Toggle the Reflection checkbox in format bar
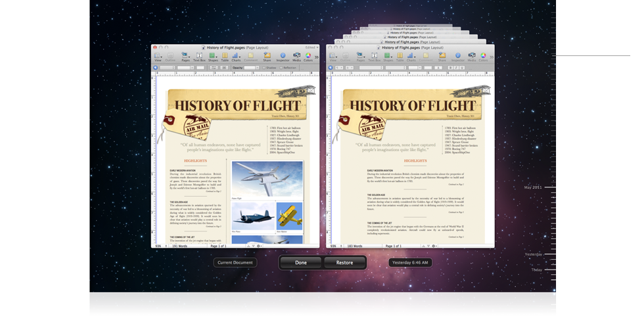The image size is (644, 319). 281,68
